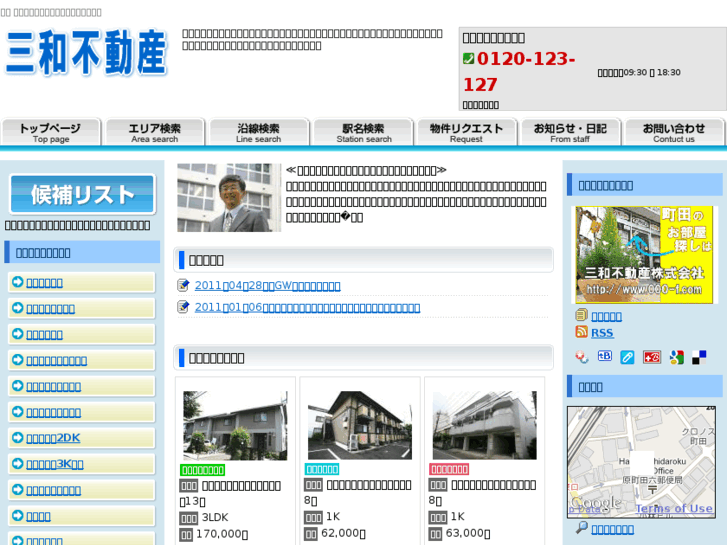Image resolution: width=727 pixels, height=545 pixels.
Task: Save page with Google Bookmarks icon
Action: 676,357
